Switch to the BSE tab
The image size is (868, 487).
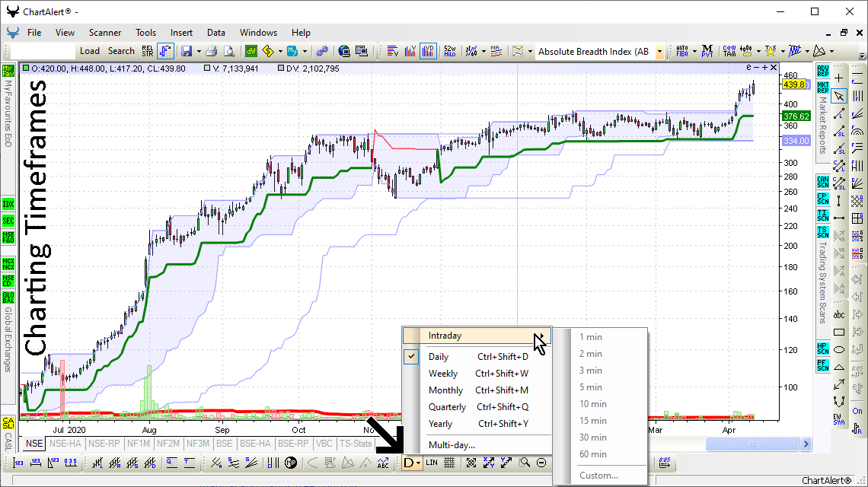pos(224,444)
